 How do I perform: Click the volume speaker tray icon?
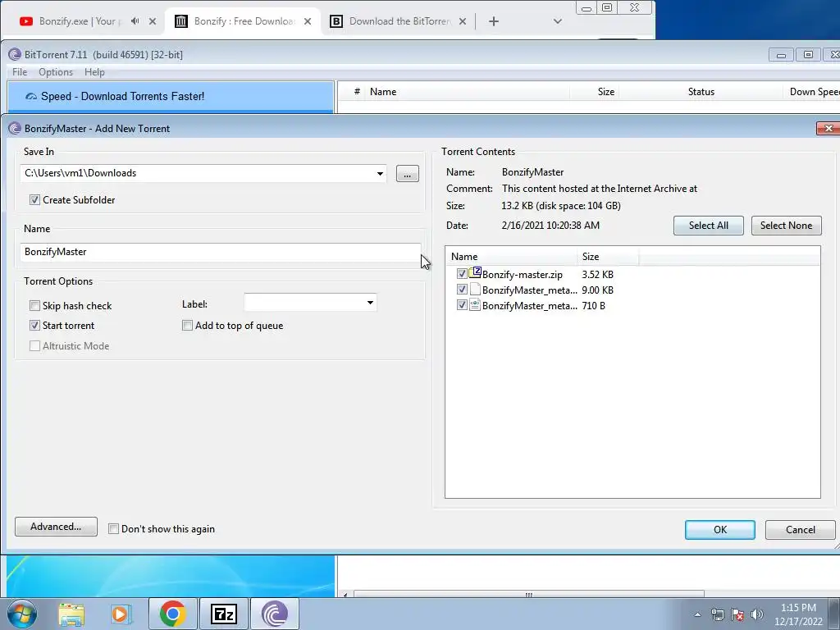[x=757, y=614]
